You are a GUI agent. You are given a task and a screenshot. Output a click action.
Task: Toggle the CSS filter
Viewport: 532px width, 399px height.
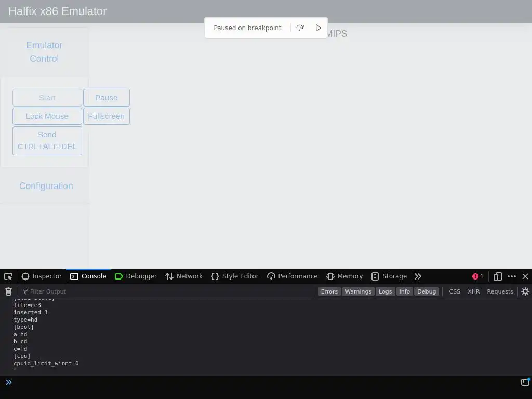coord(455,291)
